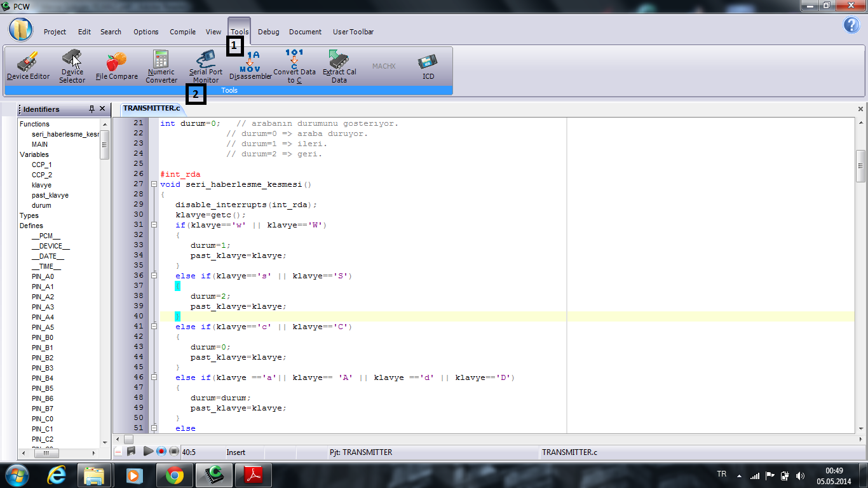This screenshot has height=488, width=868.
Task: Click the bookmark flag icon in status bar
Action: tap(132, 451)
